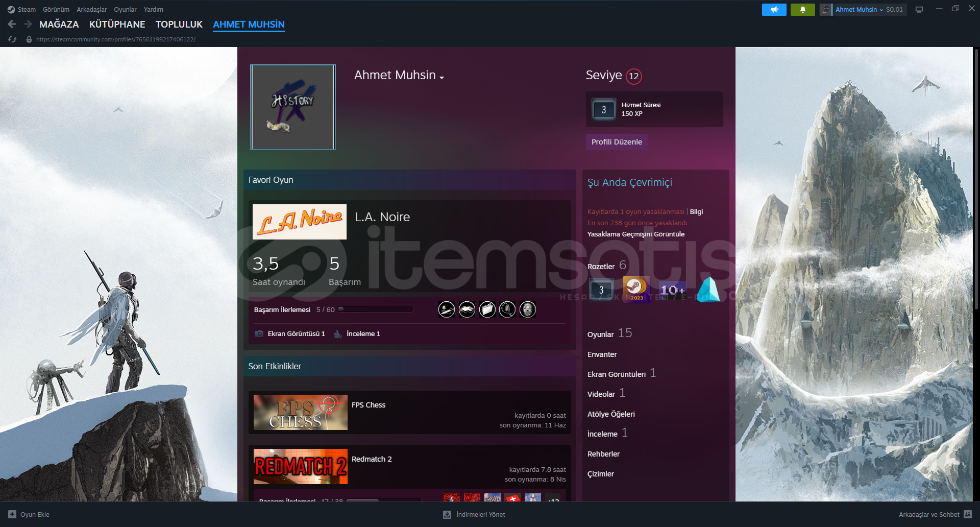This screenshot has width=980, height=527.
Task: View the fifth L.A. Noire achievement icon
Action: [528, 309]
